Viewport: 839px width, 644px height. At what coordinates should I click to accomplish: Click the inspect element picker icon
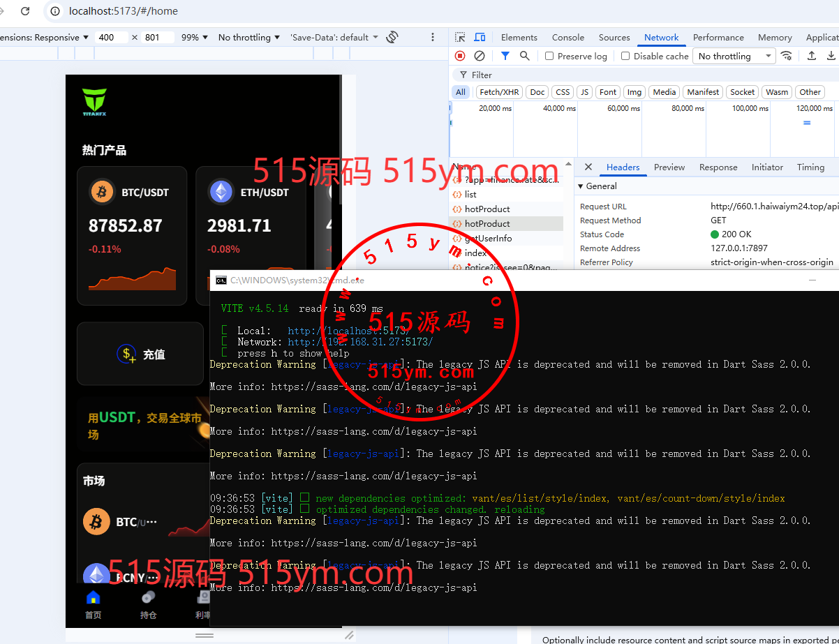(460, 38)
